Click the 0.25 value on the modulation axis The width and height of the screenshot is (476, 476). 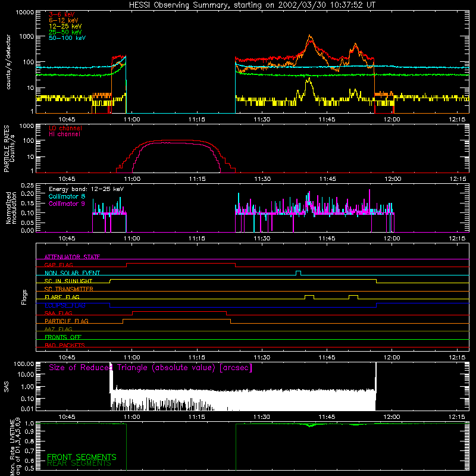27,186
